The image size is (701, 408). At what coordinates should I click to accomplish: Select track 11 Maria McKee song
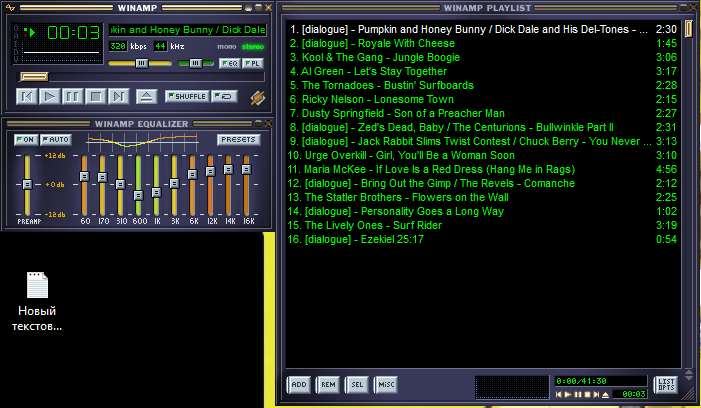pyautogui.click(x=483, y=169)
